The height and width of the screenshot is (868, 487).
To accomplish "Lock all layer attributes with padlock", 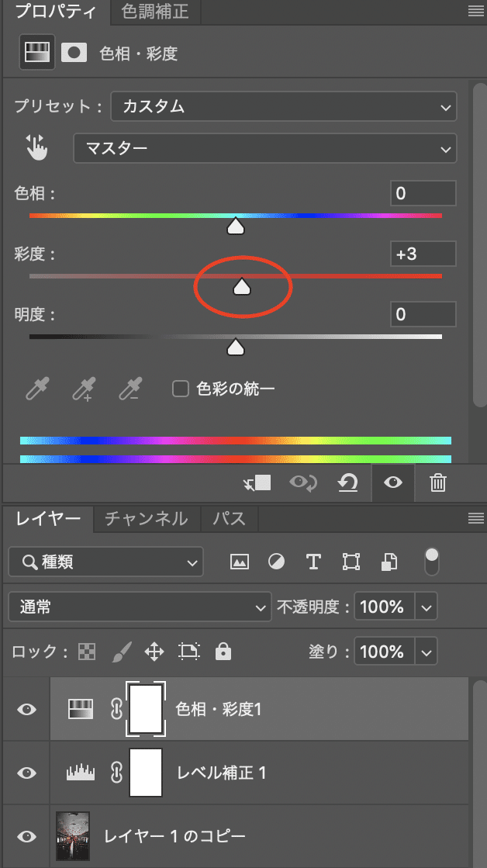I will click(x=223, y=652).
